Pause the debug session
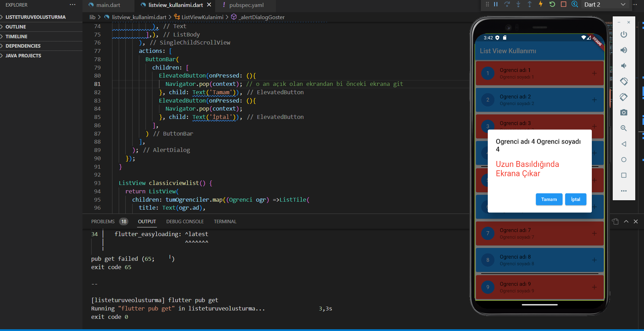This screenshot has height=331, width=644. [496, 4]
